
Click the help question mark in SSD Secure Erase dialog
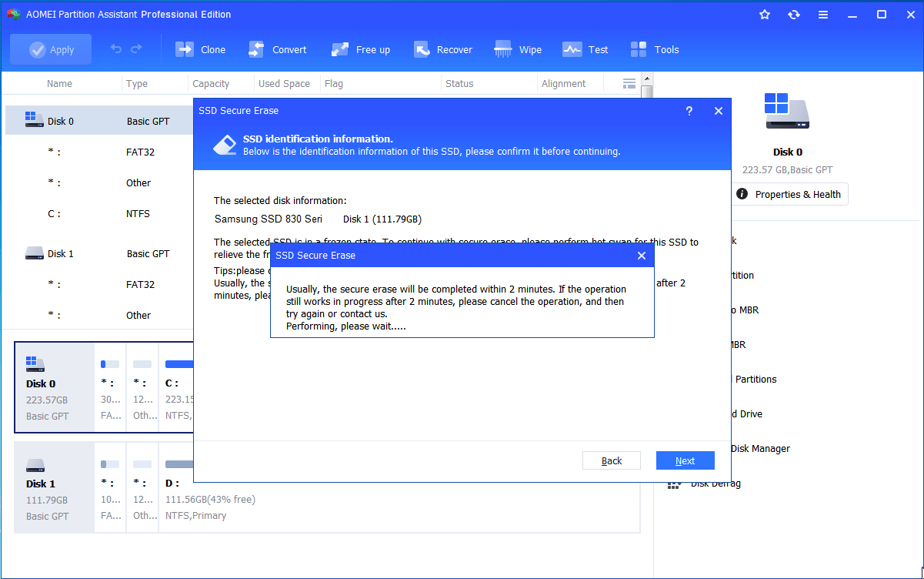click(x=689, y=111)
